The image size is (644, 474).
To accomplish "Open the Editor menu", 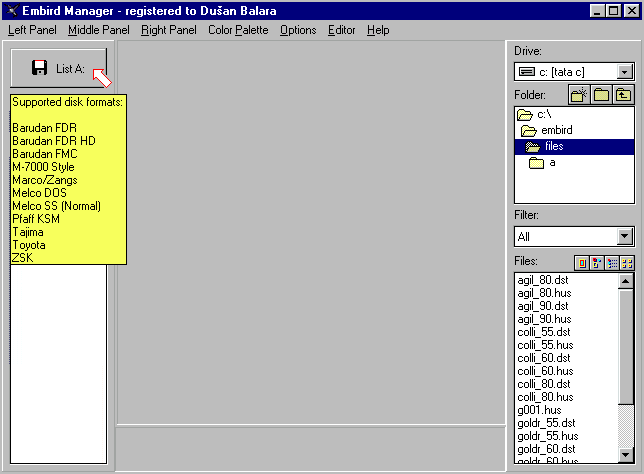I will click(341, 30).
